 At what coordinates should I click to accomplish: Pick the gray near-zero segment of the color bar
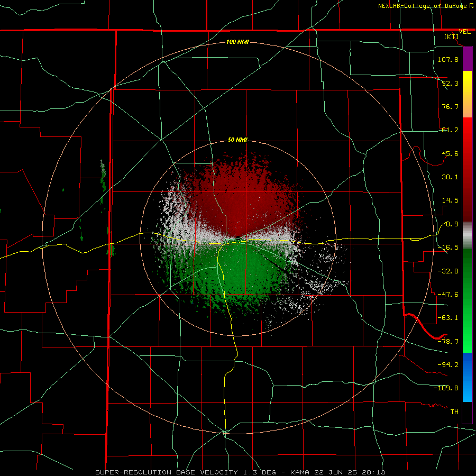(467, 235)
